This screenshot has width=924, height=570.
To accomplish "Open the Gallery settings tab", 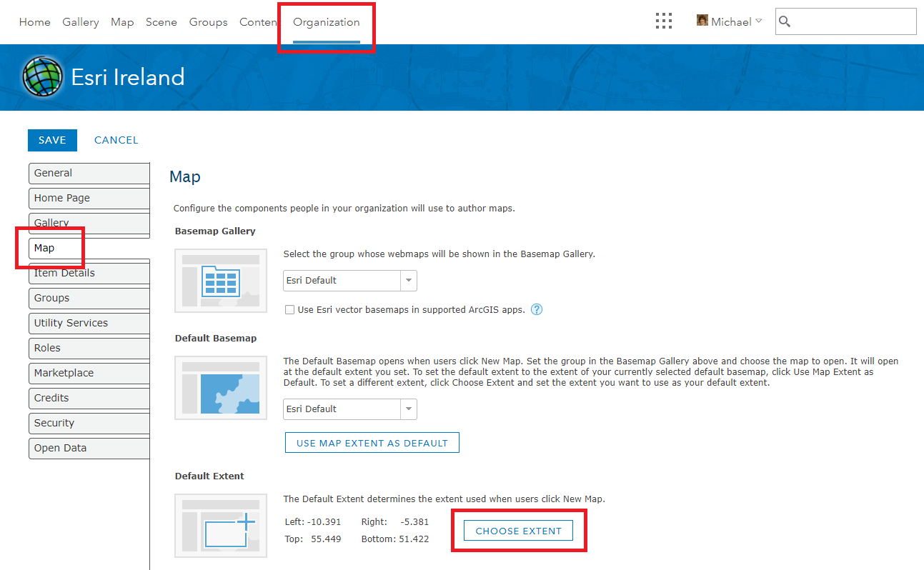I will point(89,224).
